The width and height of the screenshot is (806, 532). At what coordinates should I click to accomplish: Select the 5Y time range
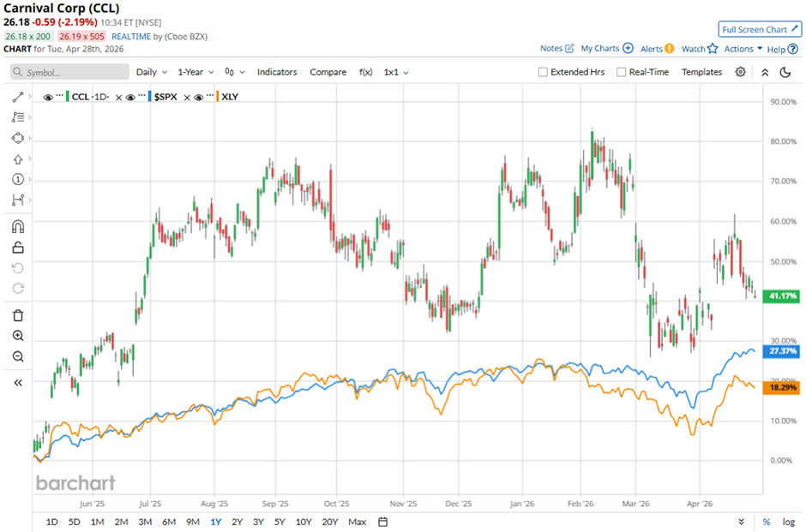pyautogui.click(x=280, y=522)
